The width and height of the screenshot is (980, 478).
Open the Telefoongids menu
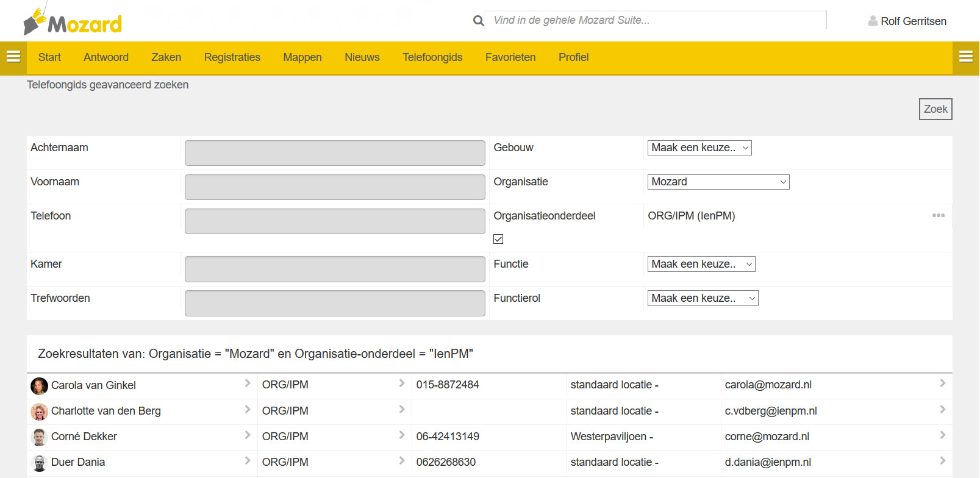tap(432, 57)
